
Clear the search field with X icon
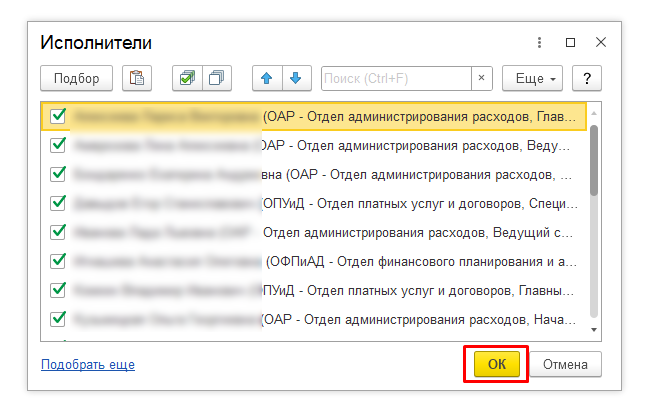pos(482,78)
